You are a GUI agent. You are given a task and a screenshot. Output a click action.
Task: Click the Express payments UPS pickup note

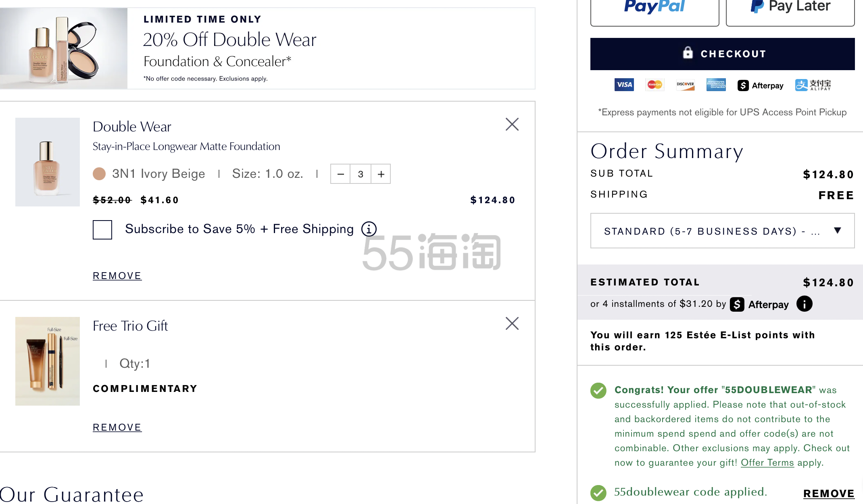point(722,112)
